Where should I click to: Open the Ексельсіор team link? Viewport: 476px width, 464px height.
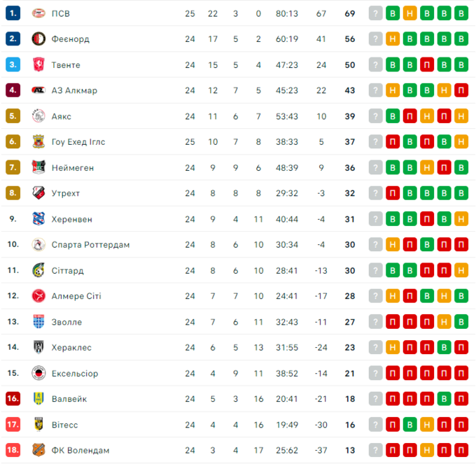pyautogui.click(x=75, y=373)
